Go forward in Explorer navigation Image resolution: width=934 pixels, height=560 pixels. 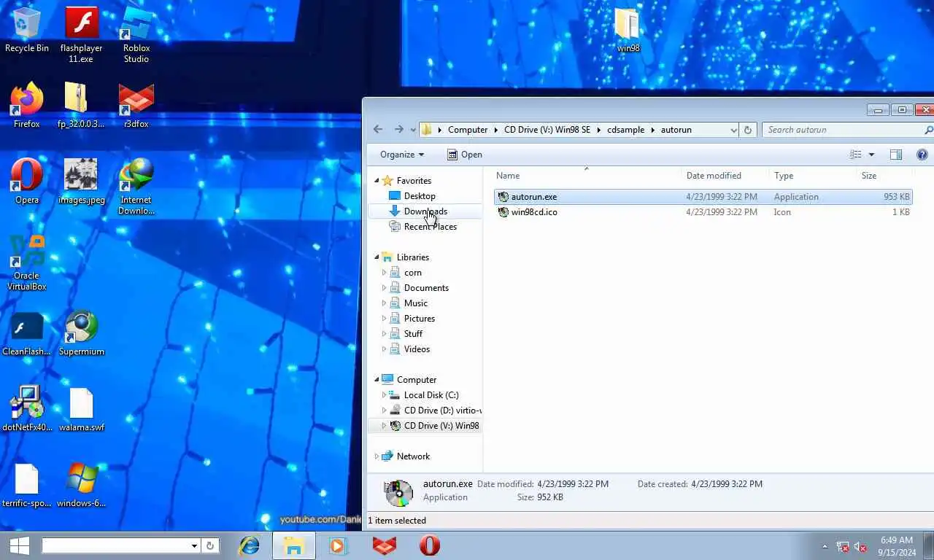coord(398,130)
